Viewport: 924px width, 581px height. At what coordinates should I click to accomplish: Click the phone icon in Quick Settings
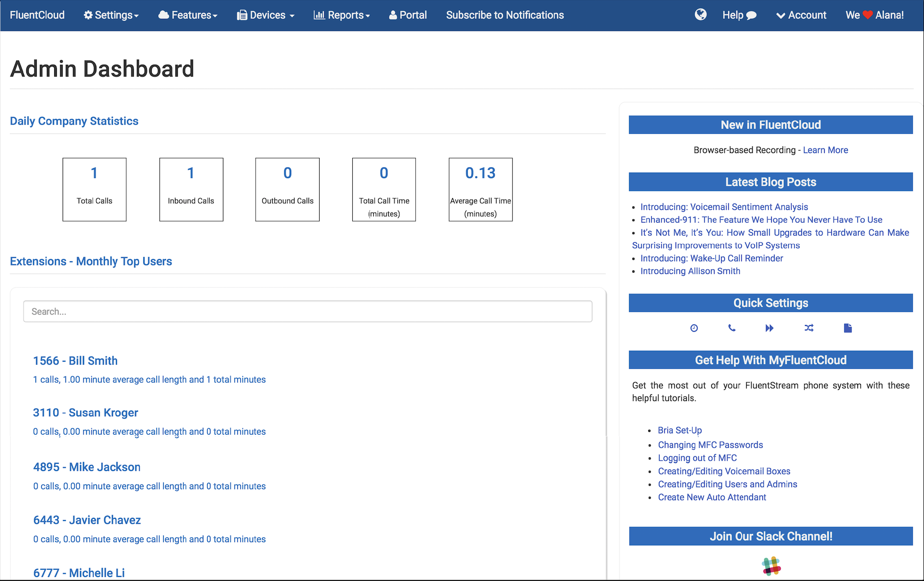coord(731,328)
